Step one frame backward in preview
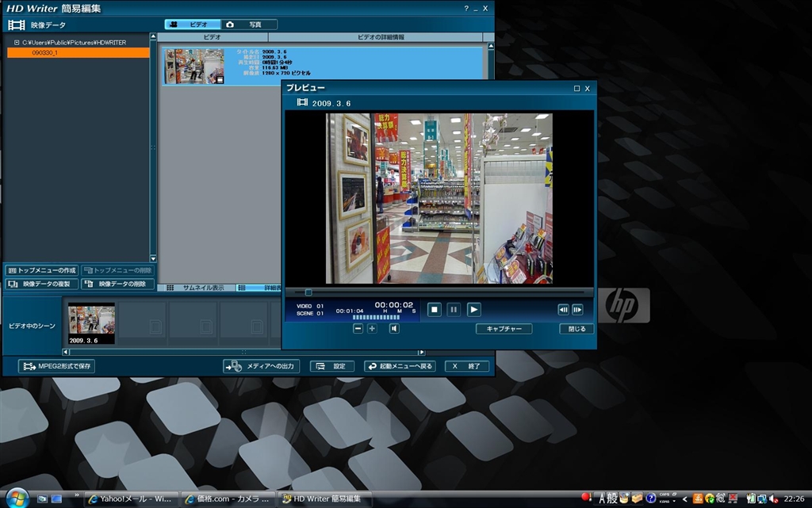The width and height of the screenshot is (812, 508). tap(563, 310)
